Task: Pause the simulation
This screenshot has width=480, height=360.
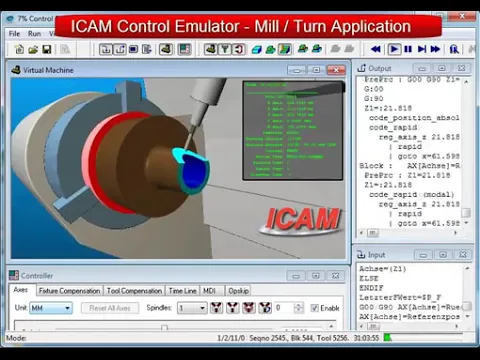Action: (408, 49)
